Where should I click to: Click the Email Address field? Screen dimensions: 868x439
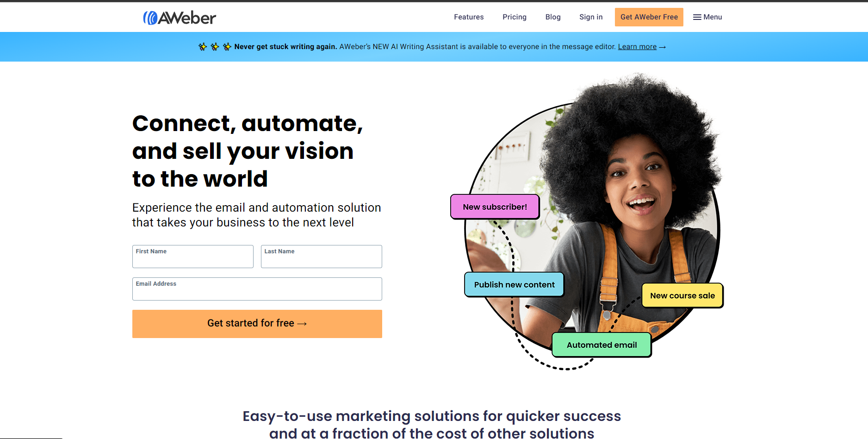[x=257, y=289]
